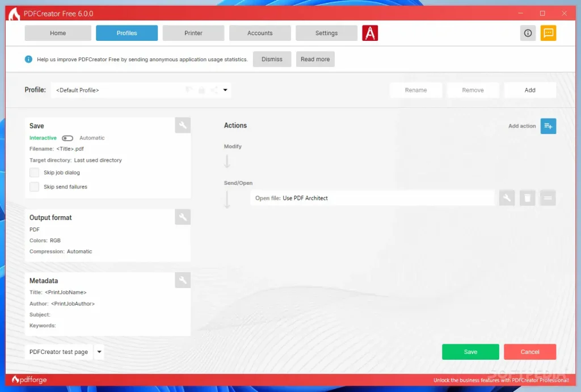Click the PDFCreator test page button
Screen dimensions: 581x392
click(58, 352)
